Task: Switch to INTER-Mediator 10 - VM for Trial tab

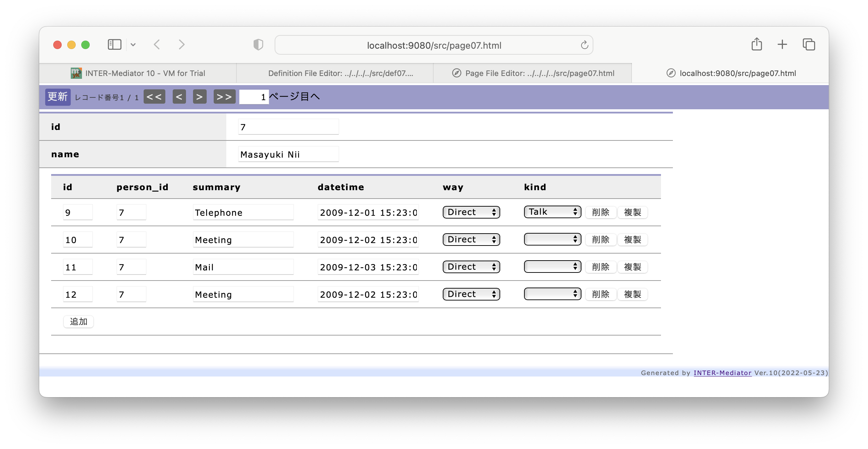Action: (138, 73)
